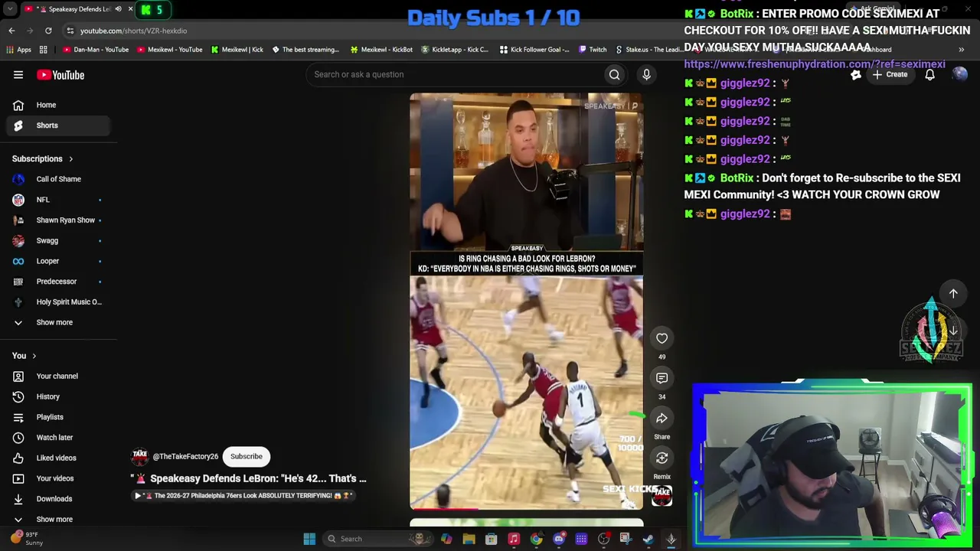Open YouTube notifications bell

929,75
